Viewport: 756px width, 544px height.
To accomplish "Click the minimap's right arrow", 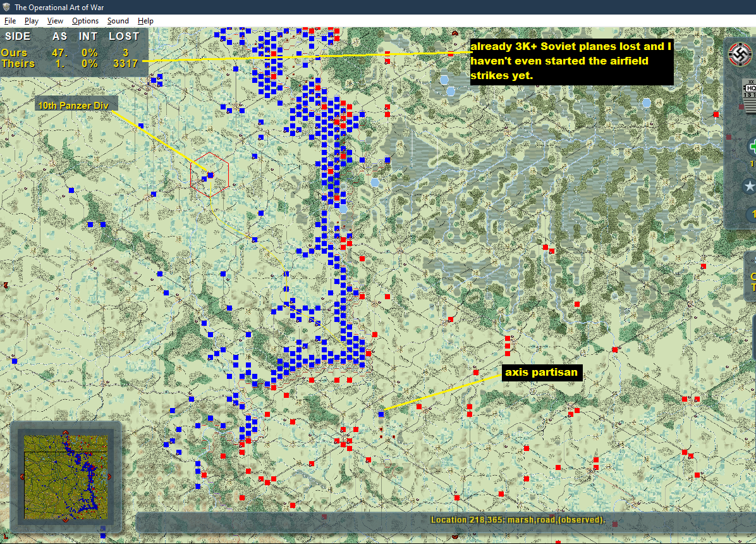I will click(109, 477).
